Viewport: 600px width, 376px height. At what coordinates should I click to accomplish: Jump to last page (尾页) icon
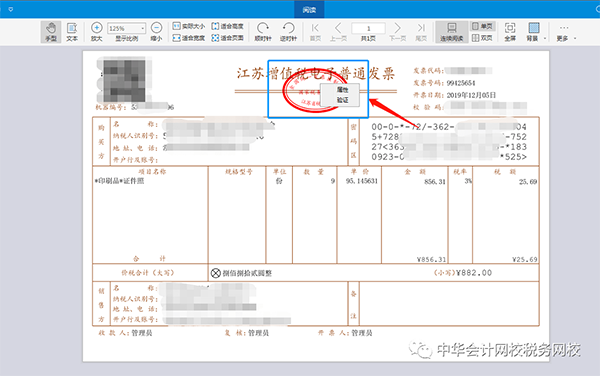(421, 28)
